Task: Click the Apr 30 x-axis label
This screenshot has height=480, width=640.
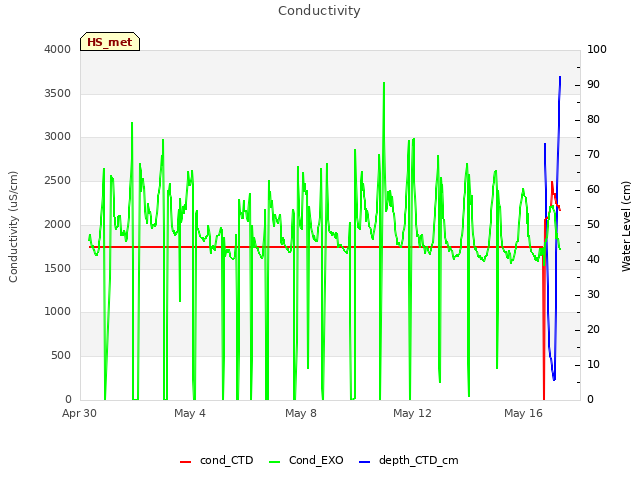Action: point(80,413)
